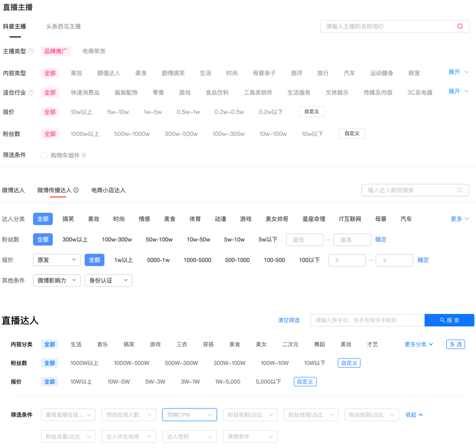Focus the 最高 fans input field
The width and height of the screenshot is (476, 448).
(x=352, y=240)
